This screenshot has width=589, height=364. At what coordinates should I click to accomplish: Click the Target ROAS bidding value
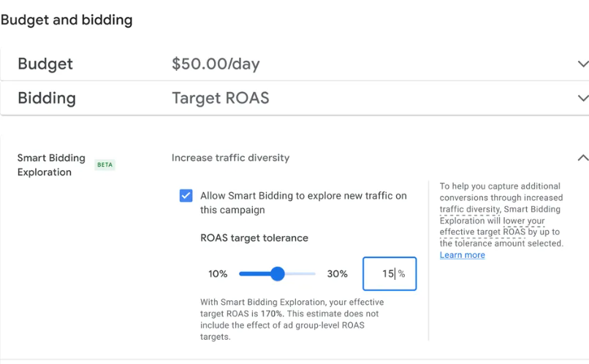click(221, 98)
